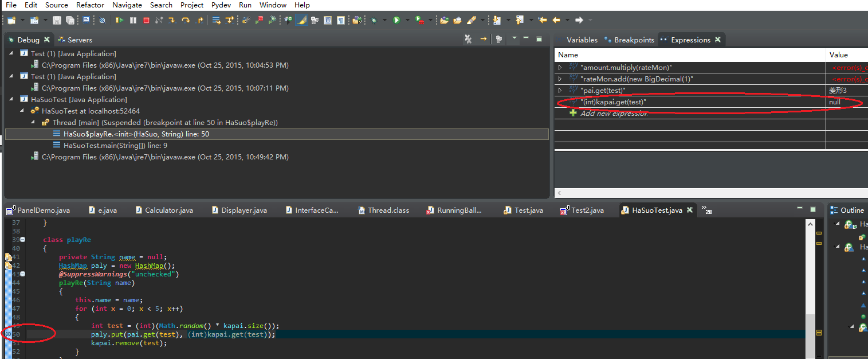
Task: Click the Forward navigation arrow icon
Action: pos(579,20)
